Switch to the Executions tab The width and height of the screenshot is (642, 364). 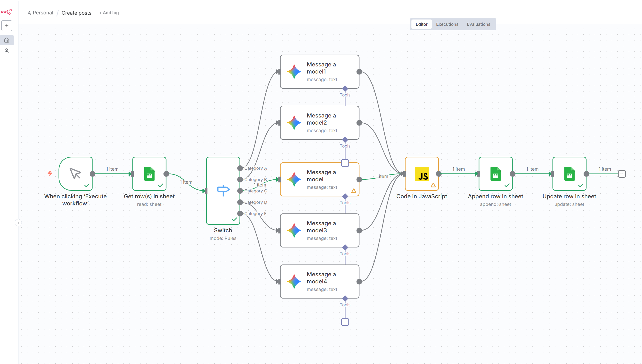point(447,24)
